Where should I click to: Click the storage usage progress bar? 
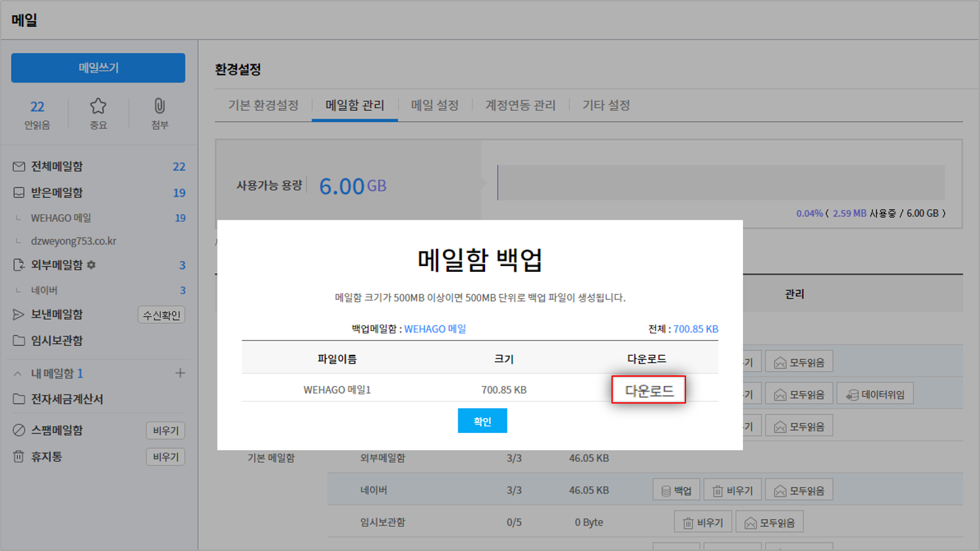(720, 183)
